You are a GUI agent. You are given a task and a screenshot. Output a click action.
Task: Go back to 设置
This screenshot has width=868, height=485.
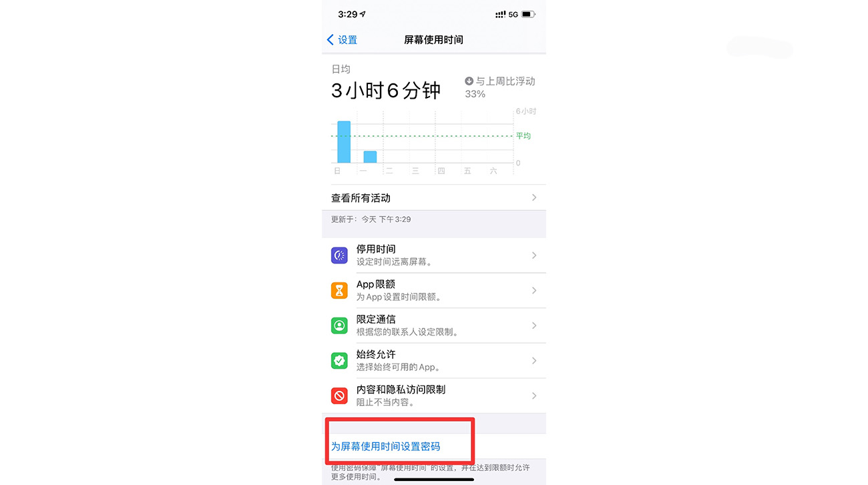pos(342,40)
